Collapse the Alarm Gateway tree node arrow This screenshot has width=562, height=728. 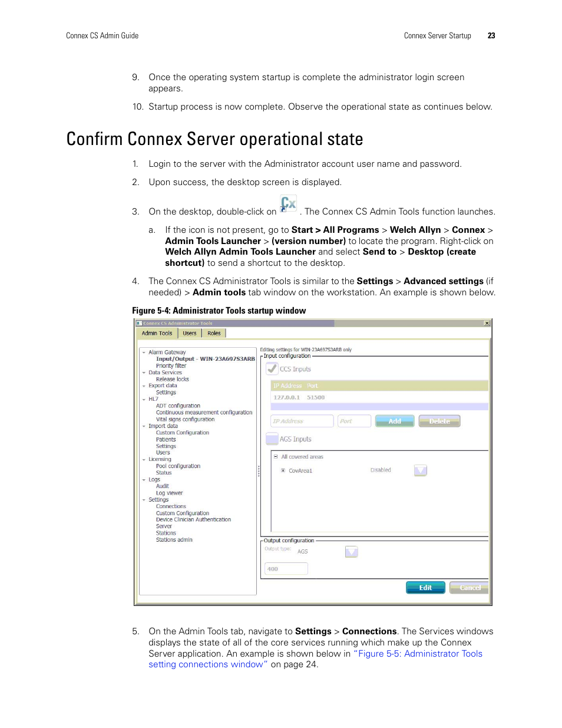coord(143,353)
